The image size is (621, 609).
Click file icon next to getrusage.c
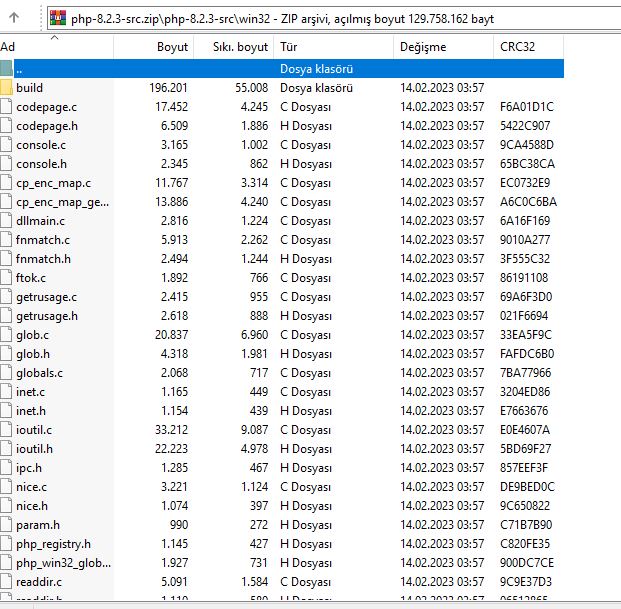pyautogui.click(x=6, y=297)
